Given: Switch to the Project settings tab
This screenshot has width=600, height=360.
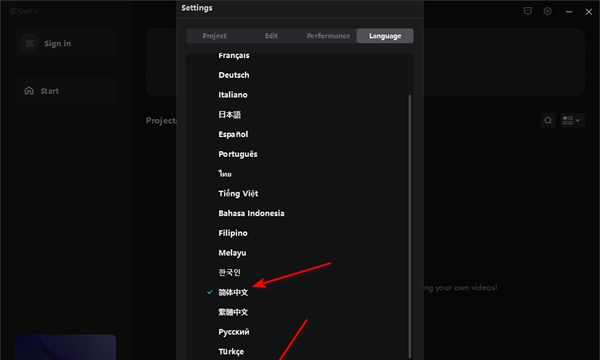Looking at the screenshot, I should (x=214, y=36).
